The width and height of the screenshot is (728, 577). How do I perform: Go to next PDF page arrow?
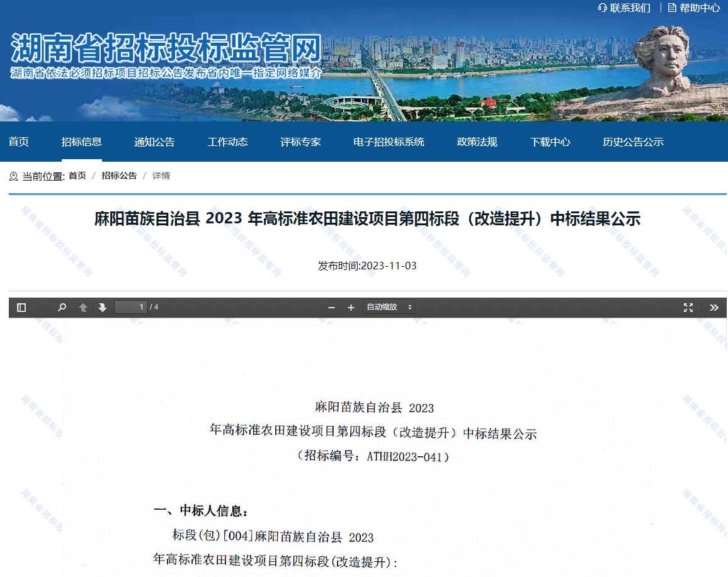[103, 308]
